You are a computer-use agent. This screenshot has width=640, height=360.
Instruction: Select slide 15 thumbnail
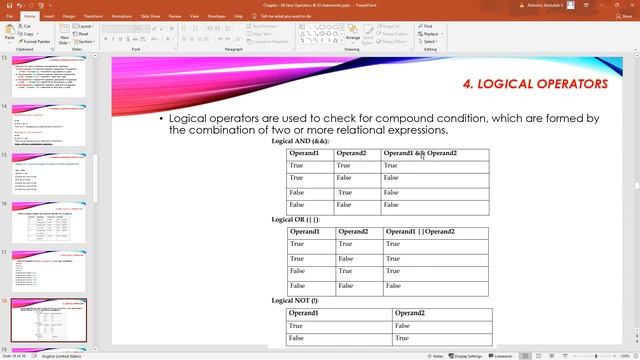click(49, 174)
